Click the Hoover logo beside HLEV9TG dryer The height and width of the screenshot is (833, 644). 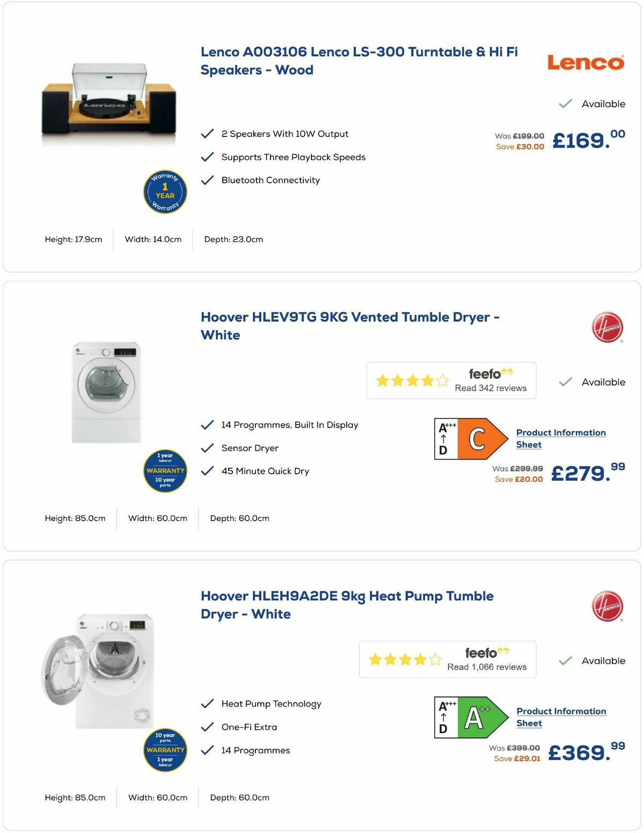[608, 326]
